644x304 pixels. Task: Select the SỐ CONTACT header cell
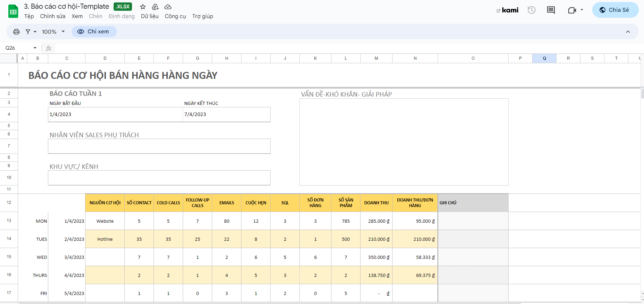(139, 203)
